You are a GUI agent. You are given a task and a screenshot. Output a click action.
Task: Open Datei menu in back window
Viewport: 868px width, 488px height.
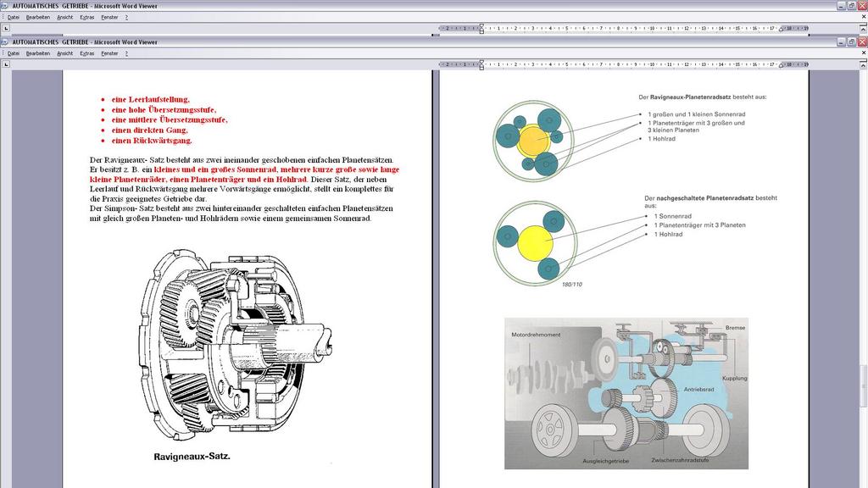coord(14,17)
